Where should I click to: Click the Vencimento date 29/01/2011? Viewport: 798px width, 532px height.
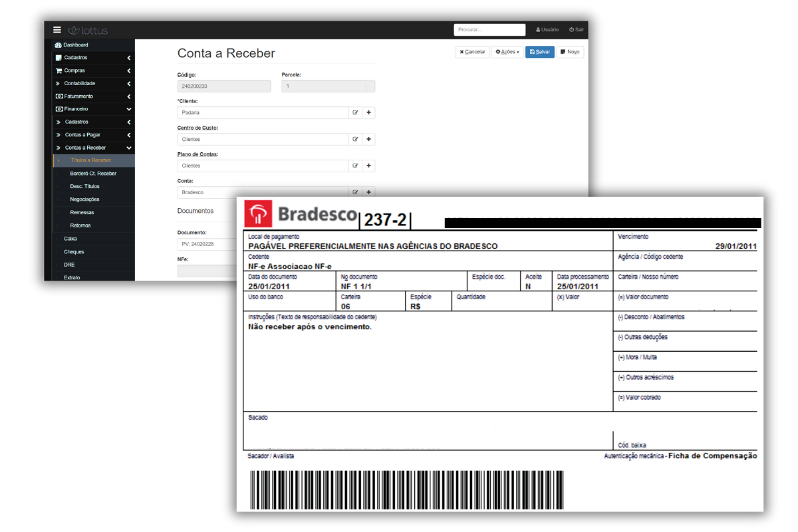[x=736, y=246]
